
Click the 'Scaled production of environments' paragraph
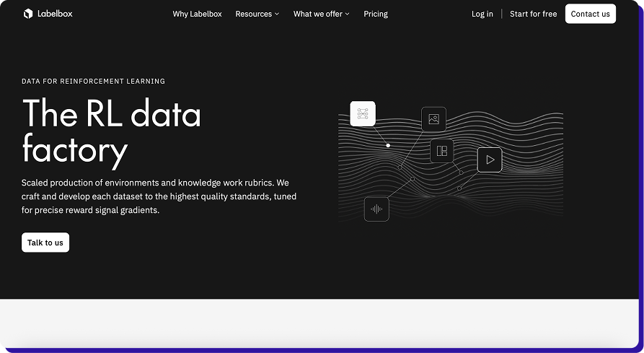click(x=159, y=196)
